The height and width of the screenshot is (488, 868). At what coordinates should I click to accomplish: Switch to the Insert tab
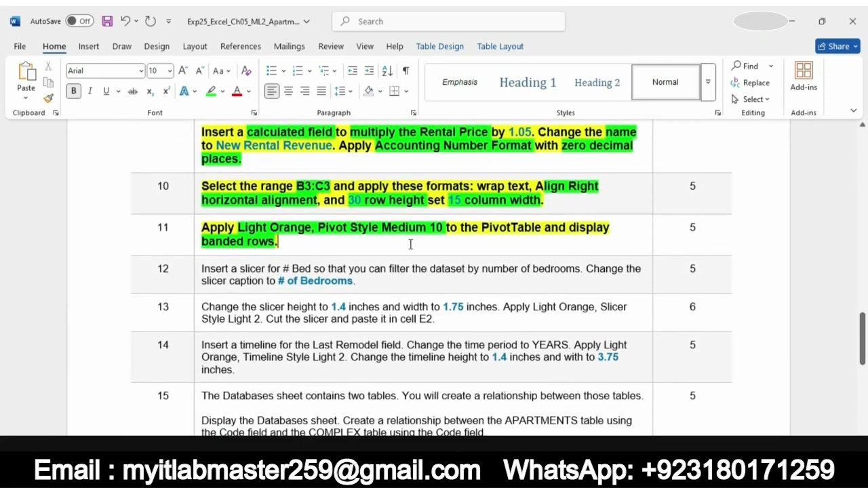89,46
